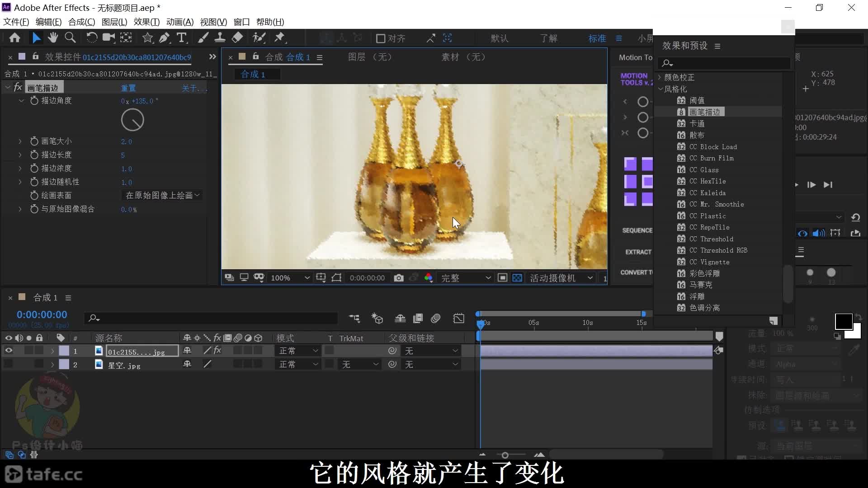868x488 pixels.
Task: Select the Rotation tool
Action: coord(91,38)
